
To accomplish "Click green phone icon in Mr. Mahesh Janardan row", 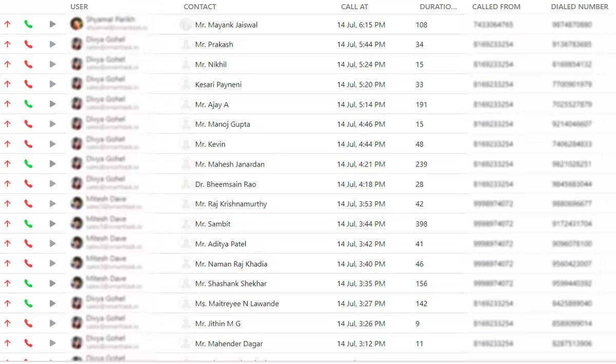I will 28,164.
